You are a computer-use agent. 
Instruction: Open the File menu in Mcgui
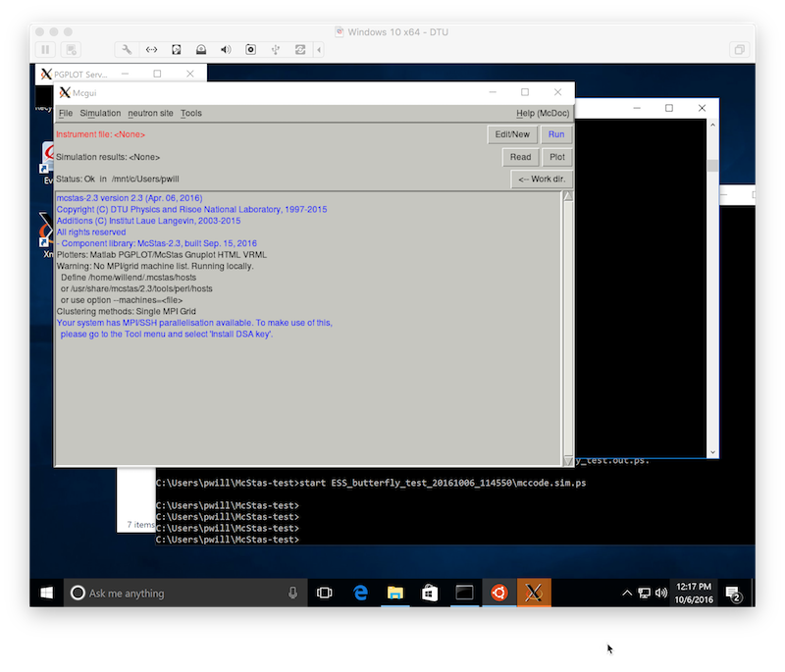[66, 114]
